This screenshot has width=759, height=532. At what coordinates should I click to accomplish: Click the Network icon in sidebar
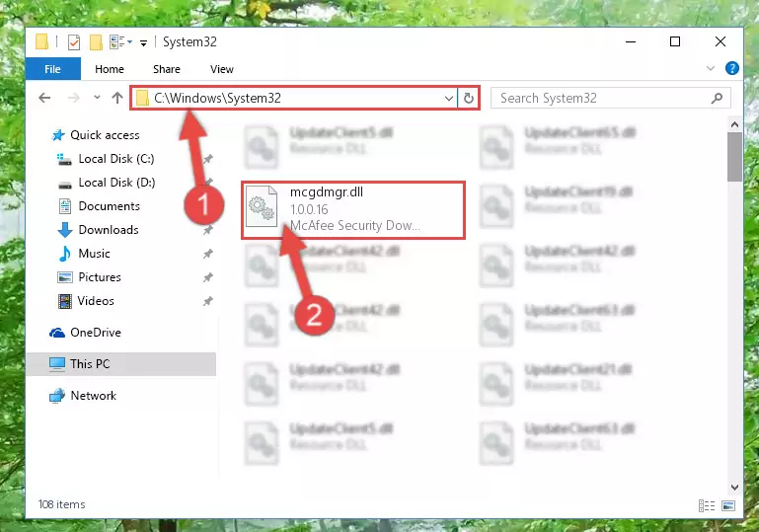[57, 396]
